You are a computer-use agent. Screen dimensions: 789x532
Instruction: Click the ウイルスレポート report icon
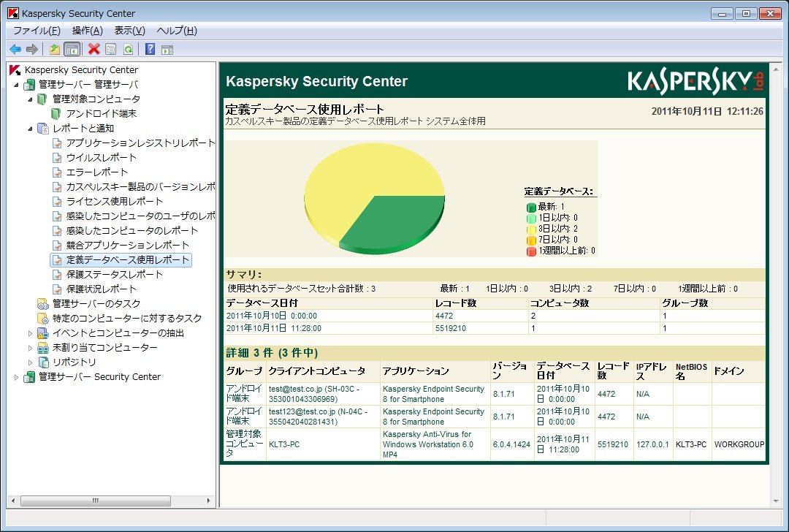tap(58, 158)
